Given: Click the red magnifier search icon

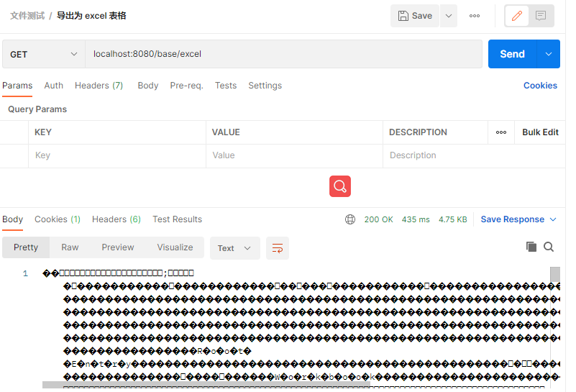Looking at the screenshot, I should (340, 186).
